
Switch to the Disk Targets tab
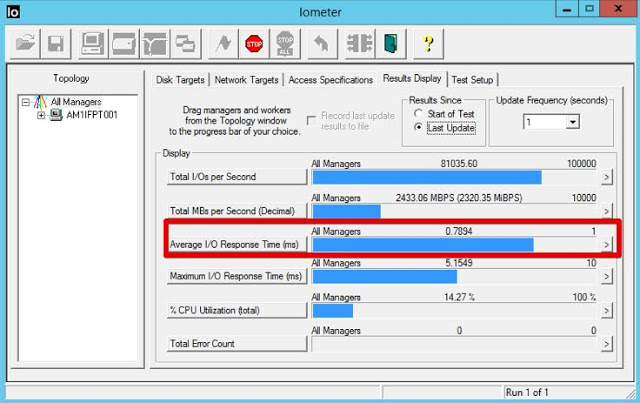point(180,80)
